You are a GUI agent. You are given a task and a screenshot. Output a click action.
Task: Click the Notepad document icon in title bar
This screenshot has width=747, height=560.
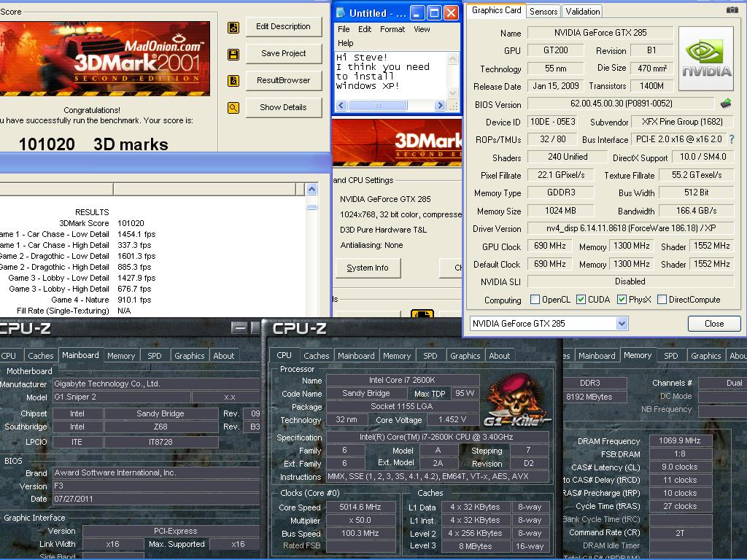pyautogui.click(x=340, y=13)
